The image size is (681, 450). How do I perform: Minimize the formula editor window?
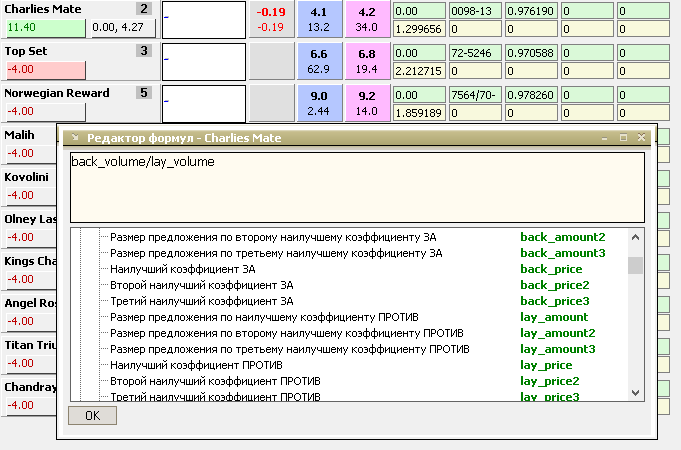pos(605,138)
